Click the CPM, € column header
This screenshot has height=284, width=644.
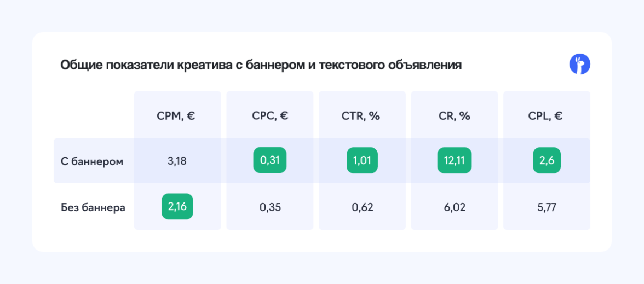coord(177,116)
